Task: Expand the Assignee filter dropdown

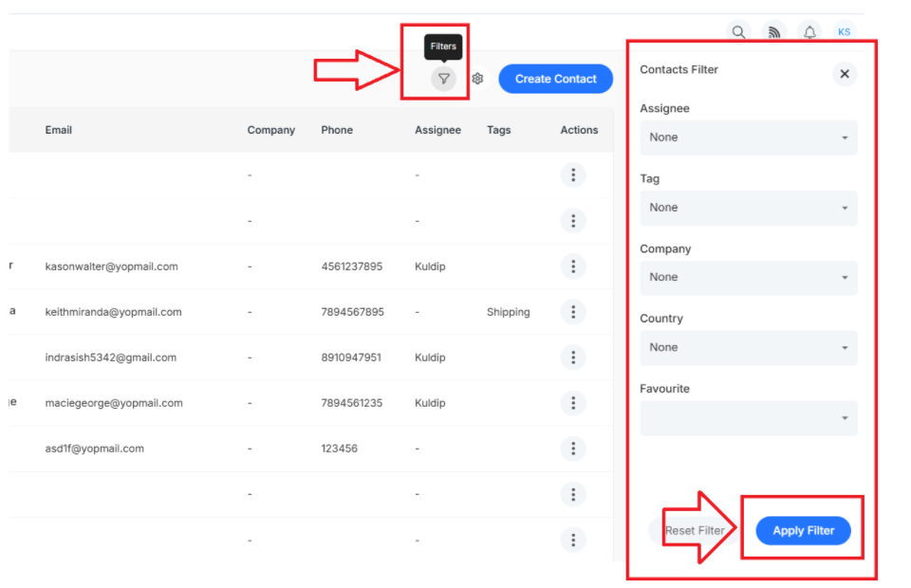Action: (749, 138)
